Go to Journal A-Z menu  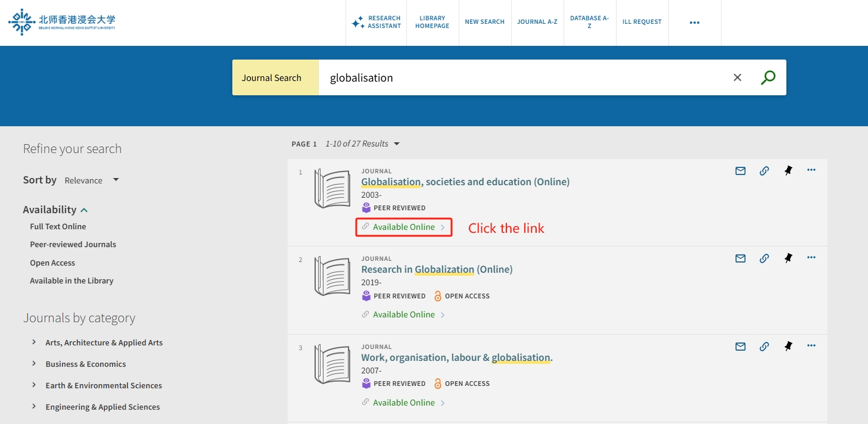[x=537, y=22]
